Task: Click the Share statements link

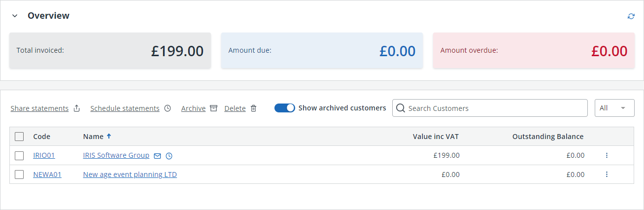Action: tap(39, 108)
